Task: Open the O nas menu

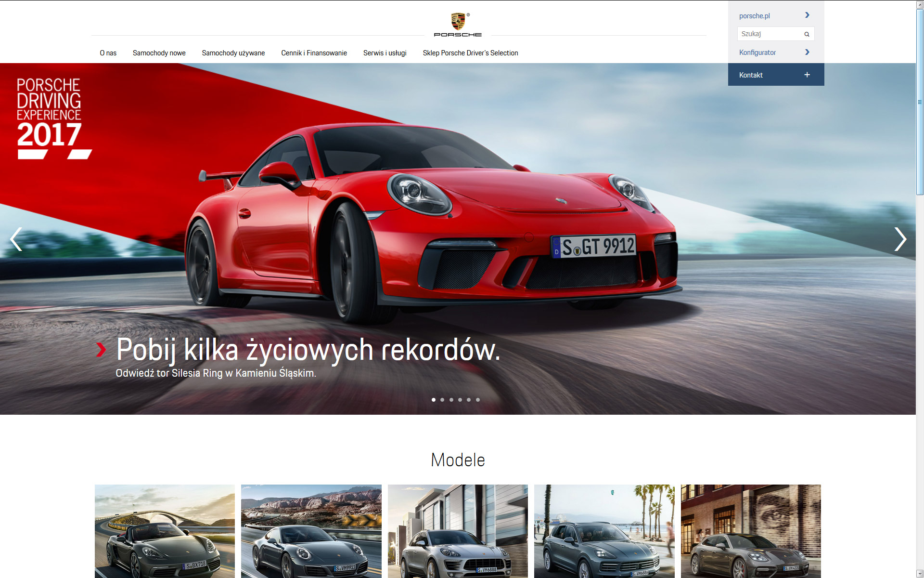Action: pyautogui.click(x=108, y=53)
